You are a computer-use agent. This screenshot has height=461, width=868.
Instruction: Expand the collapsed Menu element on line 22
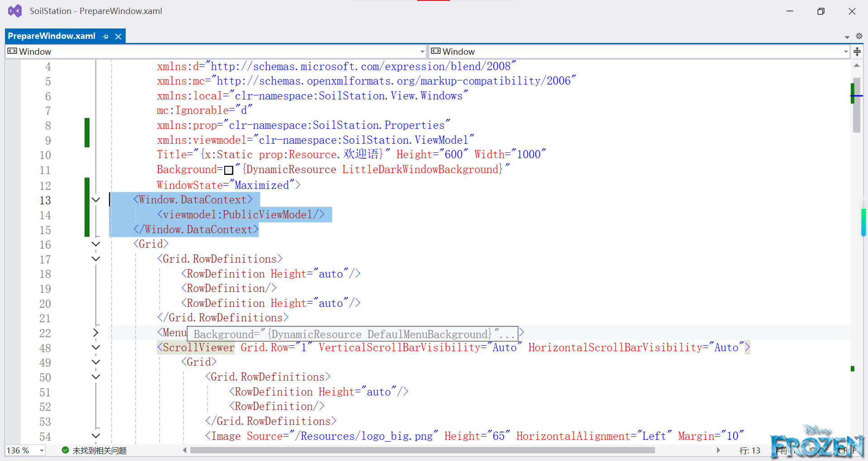pyautogui.click(x=95, y=333)
